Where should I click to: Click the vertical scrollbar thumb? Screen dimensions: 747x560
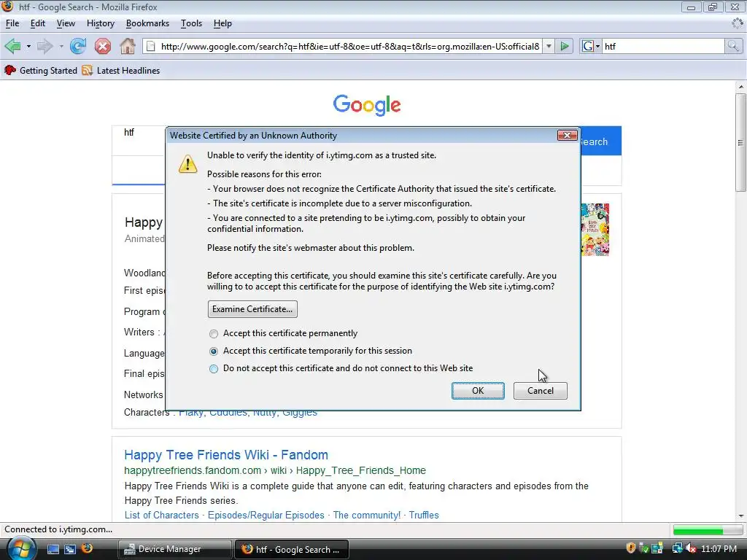[x=740, y=142]
